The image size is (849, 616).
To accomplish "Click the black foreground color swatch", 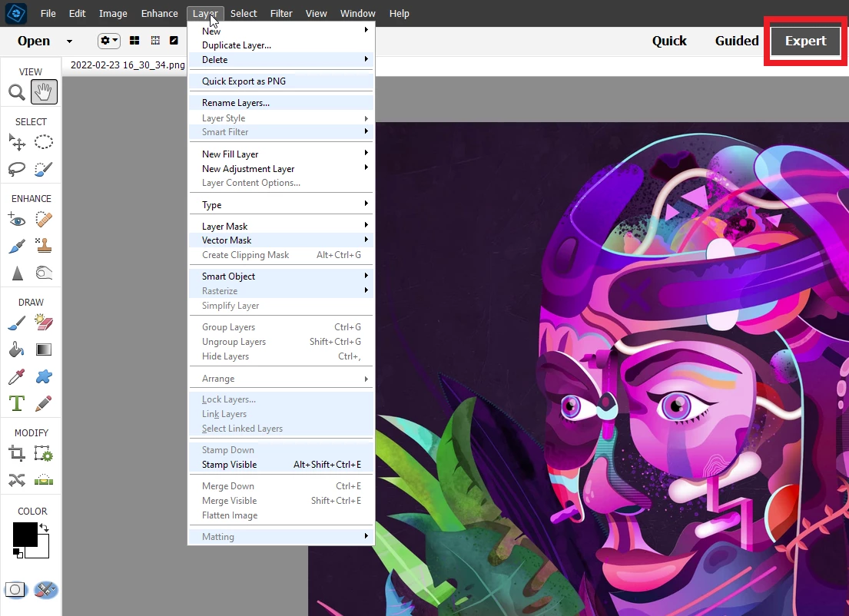I will pyautogui.click(x=25, y=535).
